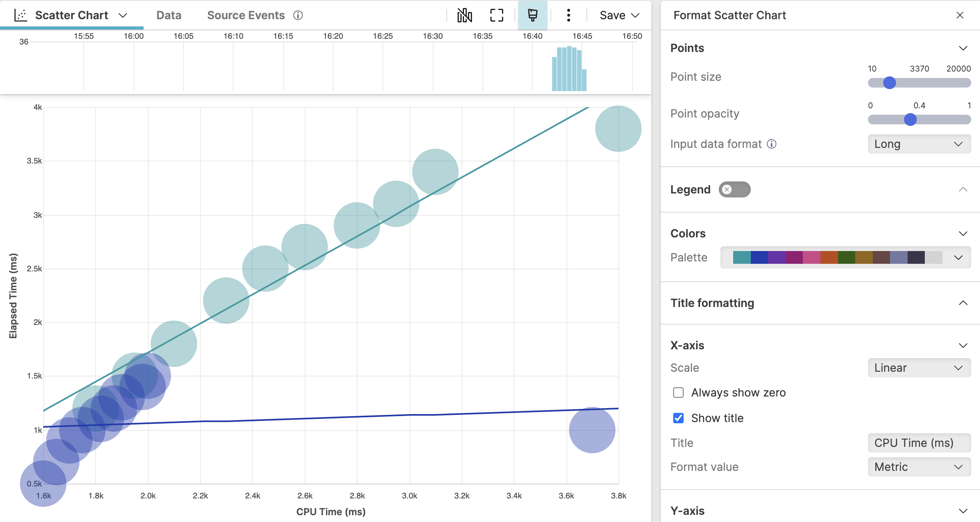Click the Points section heading
Viewport: 980px width, 522px height.
687,48
